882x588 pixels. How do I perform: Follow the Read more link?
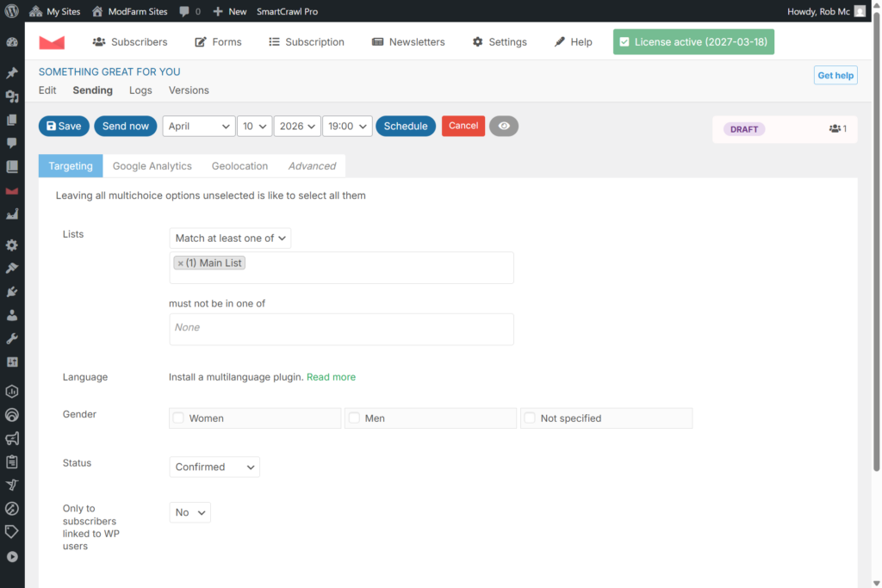point(331,377)
